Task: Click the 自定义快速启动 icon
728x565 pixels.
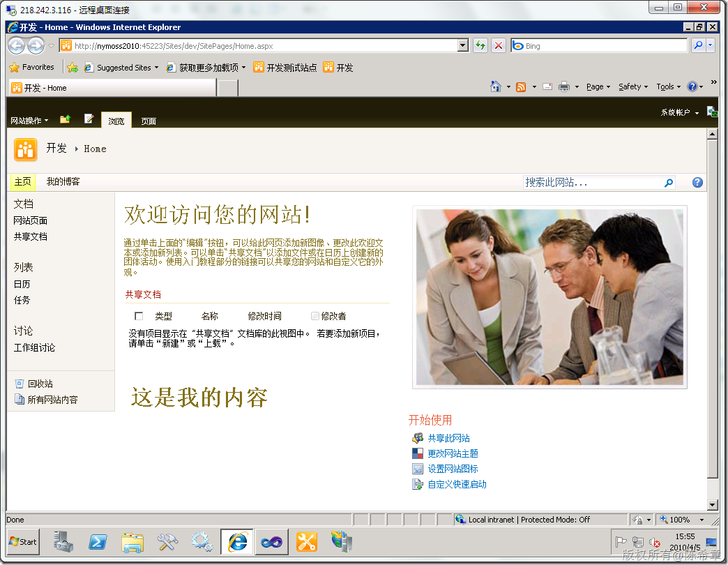Action: 418,484
